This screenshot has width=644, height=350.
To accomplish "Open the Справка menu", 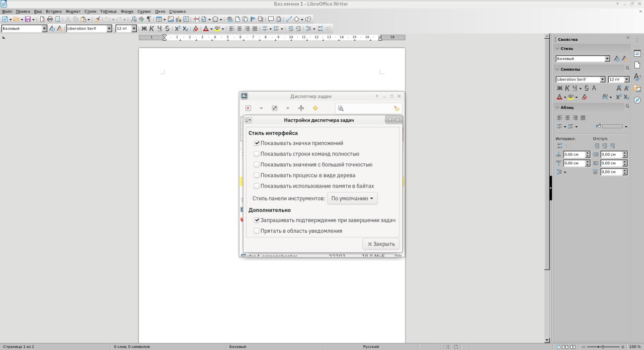I will 177,11.
